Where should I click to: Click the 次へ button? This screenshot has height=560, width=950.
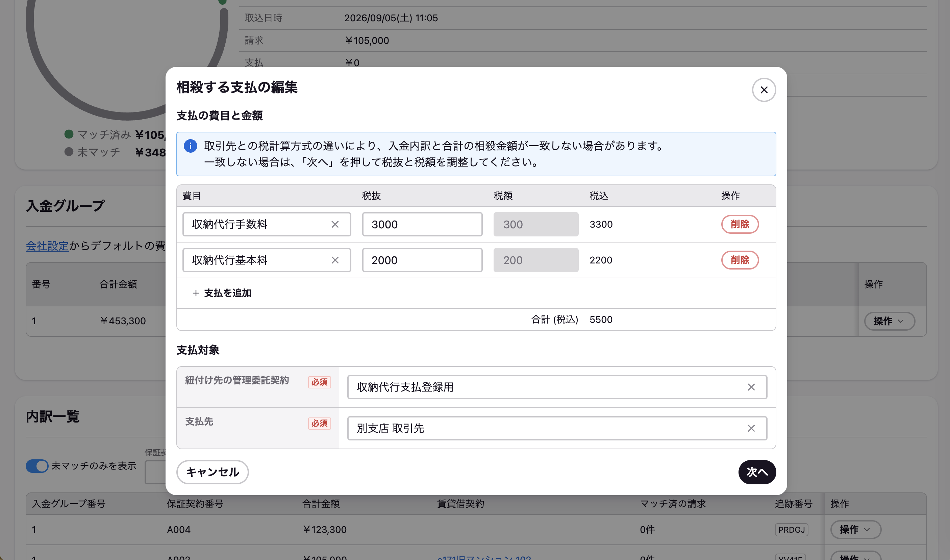pos(757,472)
